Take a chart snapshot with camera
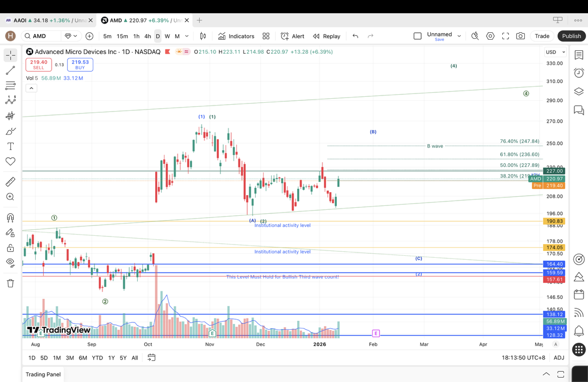Image resolution: width=588 pixels, height=382 pixels. coord(520,36)
